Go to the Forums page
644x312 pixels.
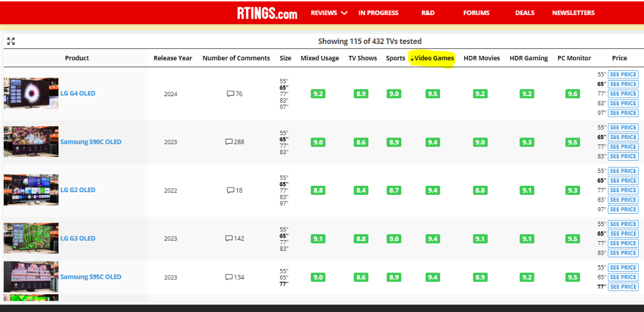(x=476, y=13)
